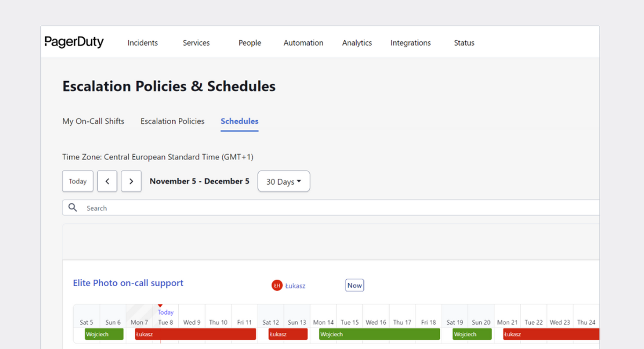The width and height of the screenshot is (644, 349).
Task: Click the Tue 22 date header
Action: (x=533, y=323)
